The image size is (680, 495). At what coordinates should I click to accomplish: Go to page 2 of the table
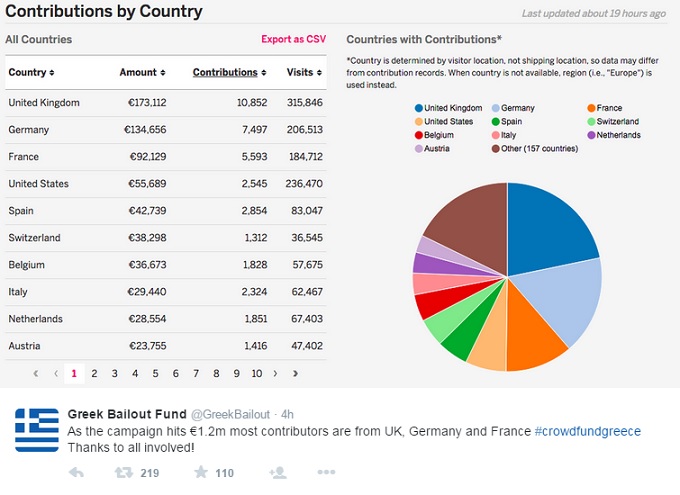tap(94, 373)
